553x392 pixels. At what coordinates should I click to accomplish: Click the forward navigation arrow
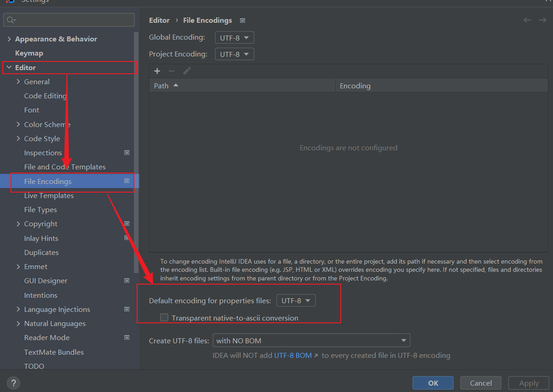tap(543, 20)
